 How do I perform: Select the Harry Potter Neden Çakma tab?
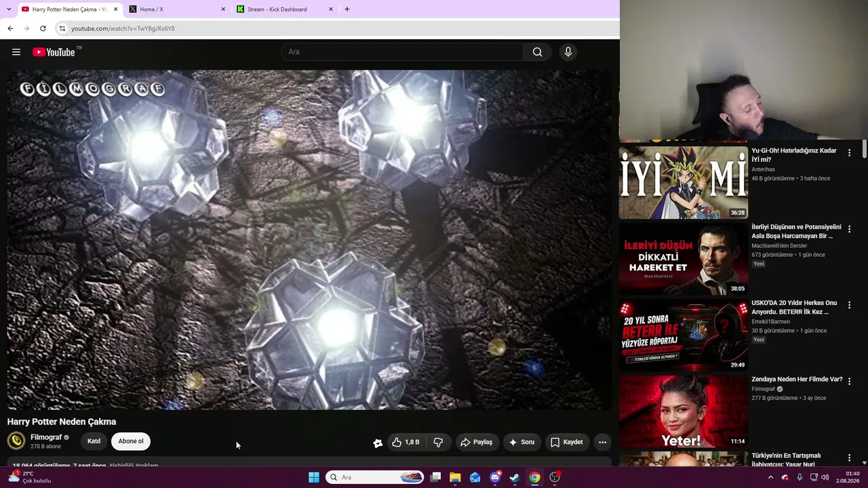(x=69, y=9)
